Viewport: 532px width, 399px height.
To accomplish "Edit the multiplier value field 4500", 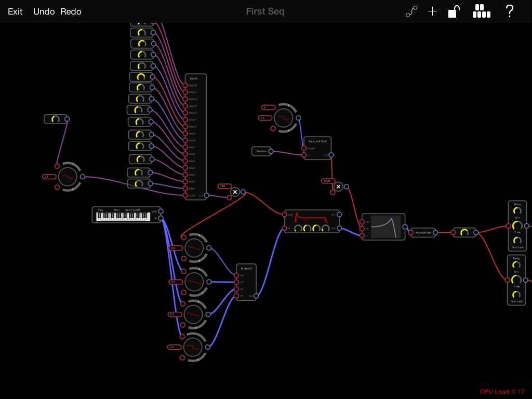I will pyautogui.click(x=328, y=181).
